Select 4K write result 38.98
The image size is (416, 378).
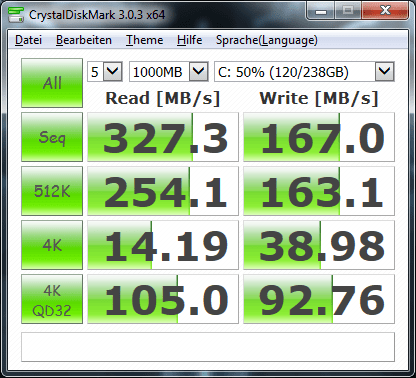click(319, 245)
